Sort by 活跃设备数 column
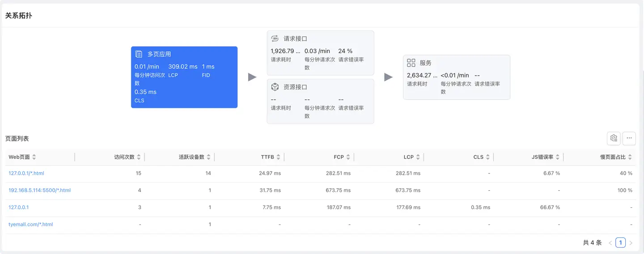The height and width of the screenshot is (254, 644). (x=208, y=157)
